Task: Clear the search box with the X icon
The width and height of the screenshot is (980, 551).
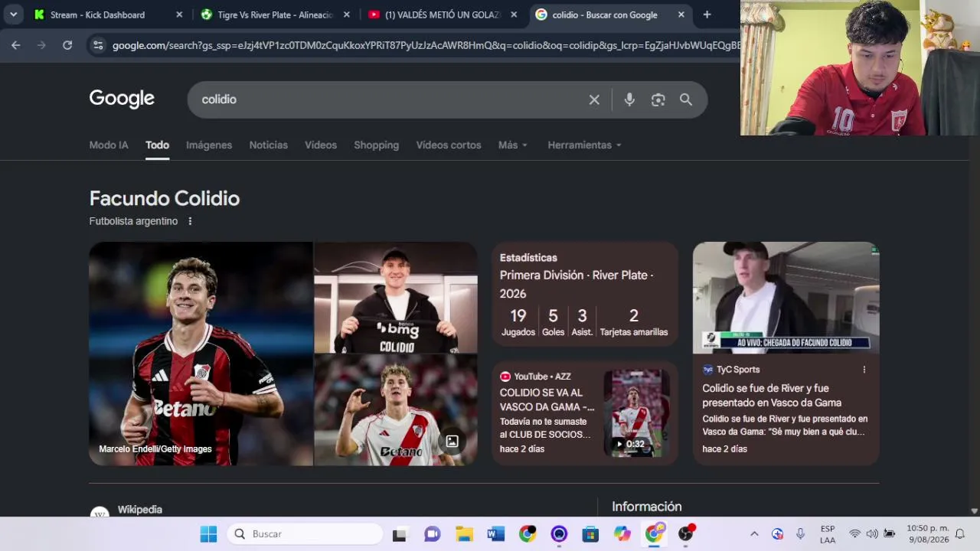Action: point(594,99)
